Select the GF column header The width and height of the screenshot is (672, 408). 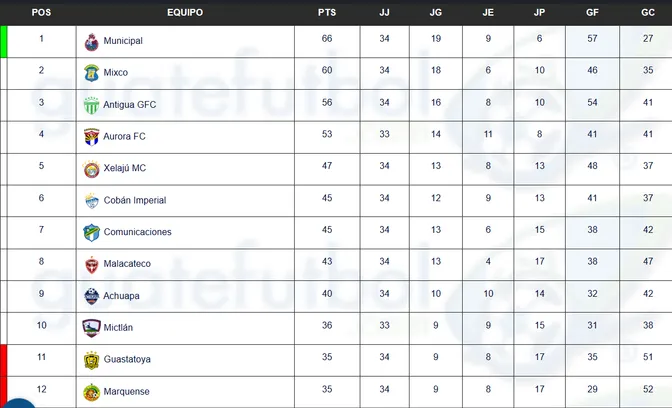(593, 12)
